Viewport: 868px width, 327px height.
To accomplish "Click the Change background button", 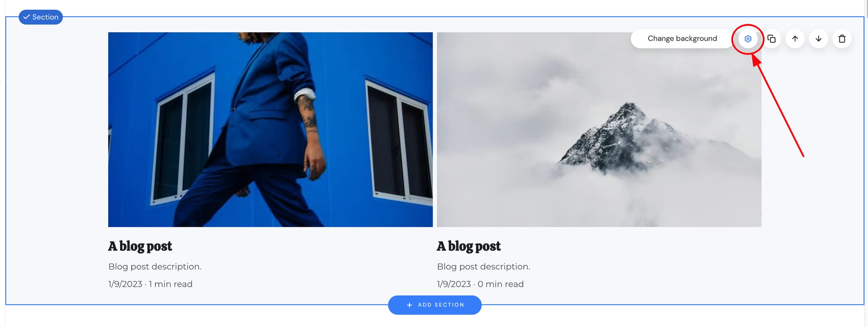I will point(682,39).
